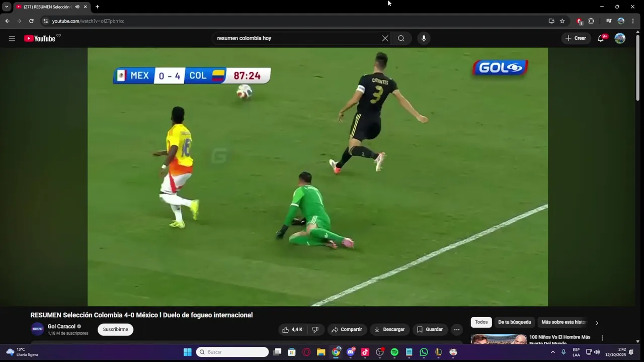644x362 pixels.
Task: Open the Gol Caracol channel name link
Action: coord(61,326)
